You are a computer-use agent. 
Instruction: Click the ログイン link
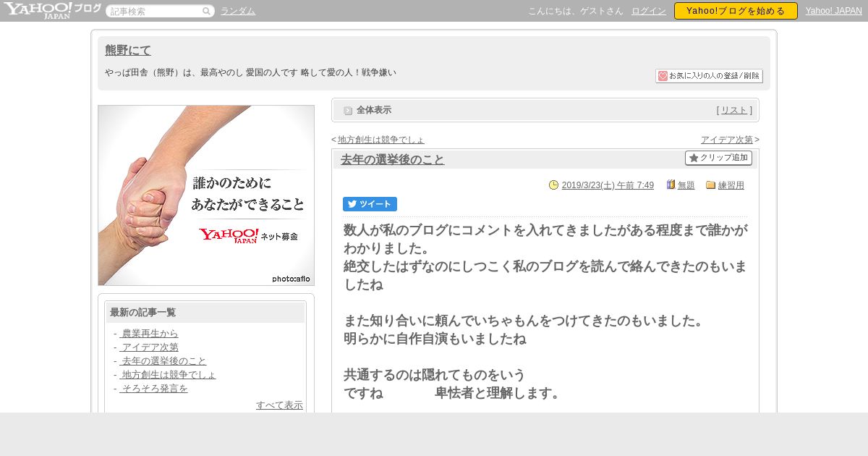click(x=649, y=11)
